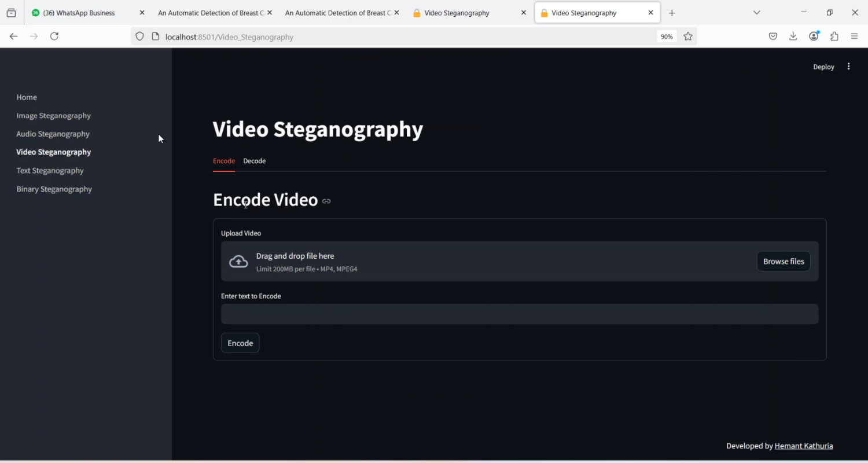This screenshot has width=868, height=463.
Task: Click the Save to Pocket icon
Action: [773, 36]
